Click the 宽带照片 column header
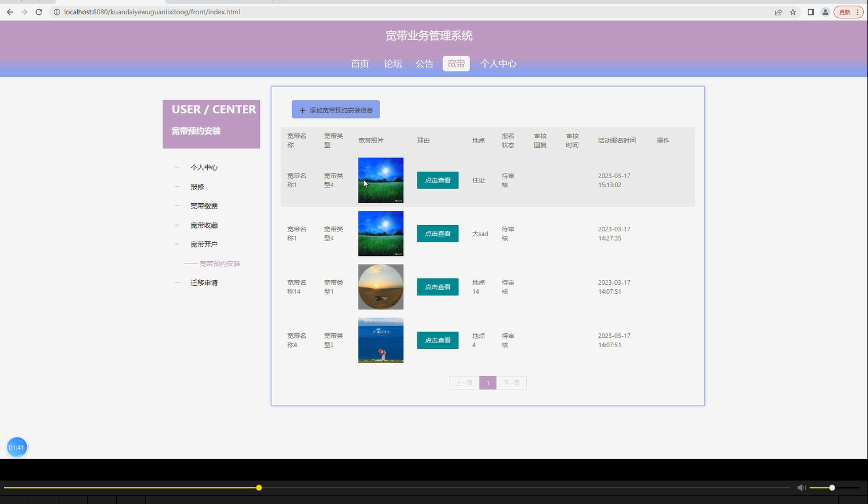Screen dimensions: 868x504 [370, 140]
